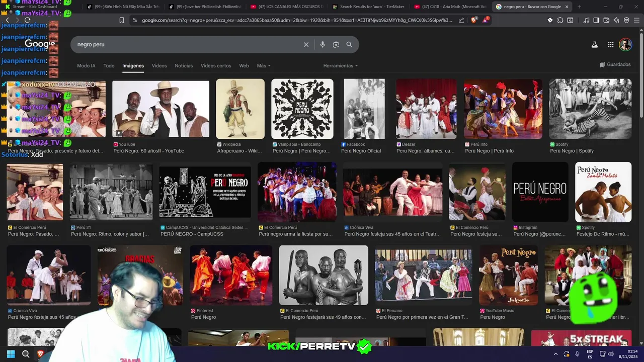Switch to the Noticias tab
The image size is (644, 362).
point(184,66)
